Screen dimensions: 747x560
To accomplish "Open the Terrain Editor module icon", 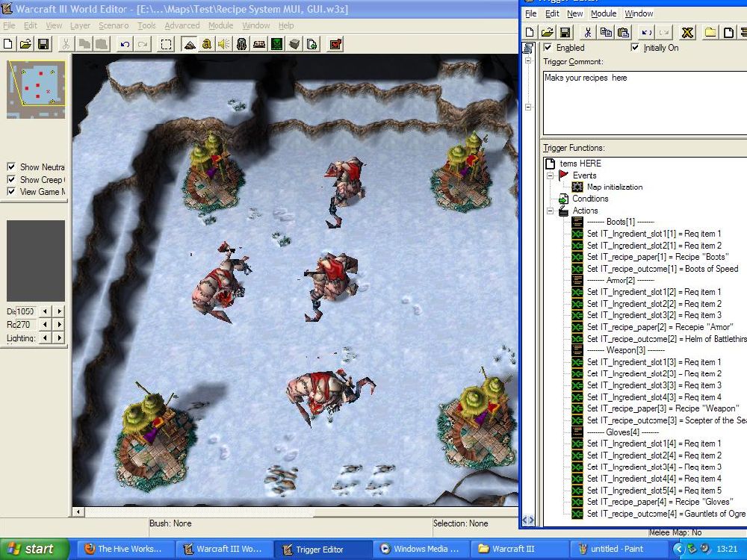I will tap(189, 44).
